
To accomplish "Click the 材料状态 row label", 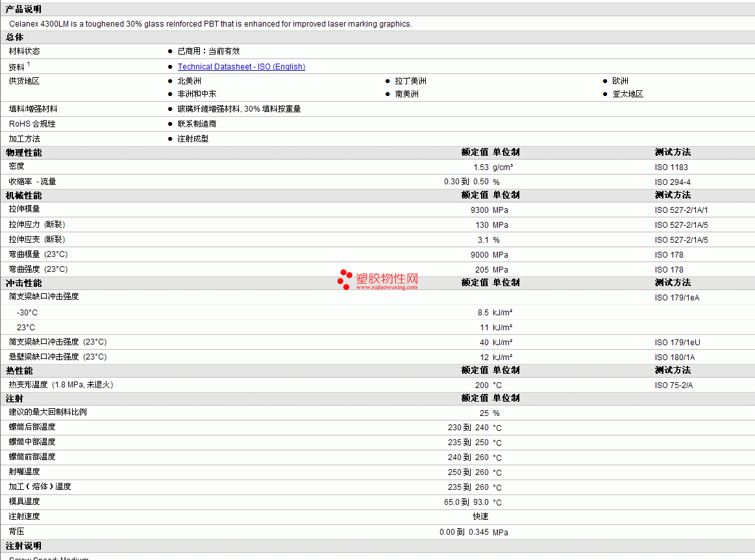I will point(25,51).
